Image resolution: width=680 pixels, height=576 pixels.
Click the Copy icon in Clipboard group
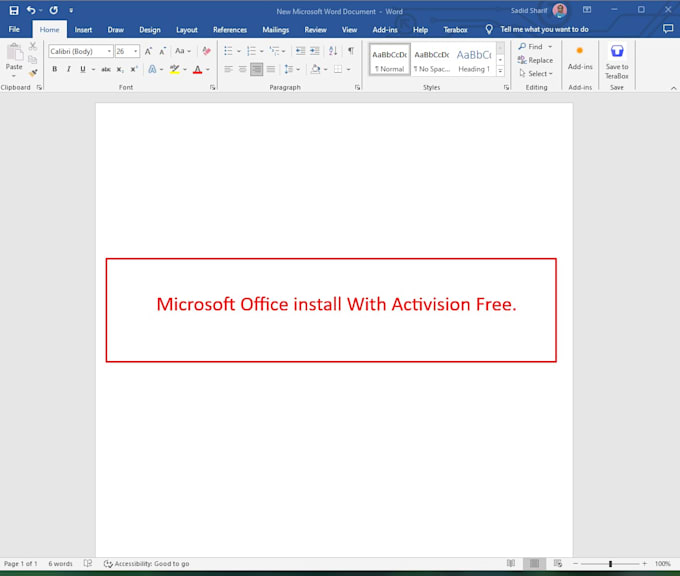point(33,59)
